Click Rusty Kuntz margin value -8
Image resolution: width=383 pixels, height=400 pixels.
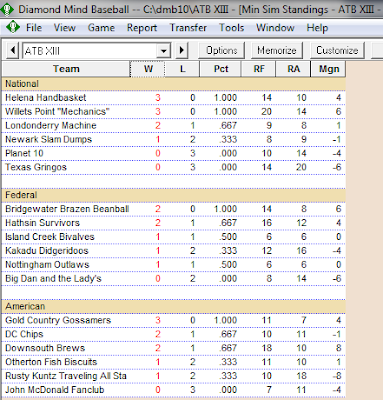pyautogui.click(x=337, y=376)
